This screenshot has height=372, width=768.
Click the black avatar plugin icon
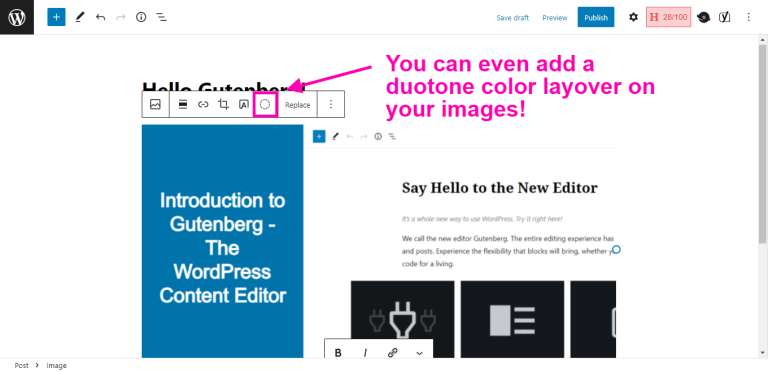click(x=703, y=17)
